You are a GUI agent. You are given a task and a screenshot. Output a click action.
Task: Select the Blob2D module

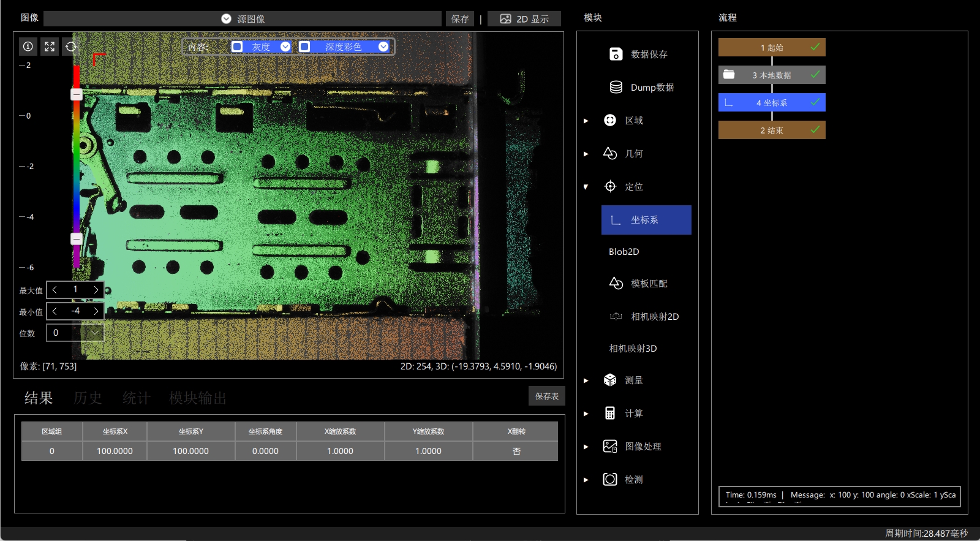(x=624, y=251)
